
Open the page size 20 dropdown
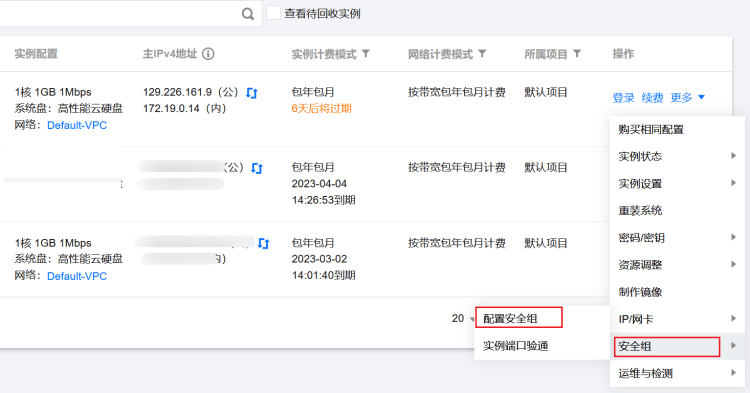(463, 318)
